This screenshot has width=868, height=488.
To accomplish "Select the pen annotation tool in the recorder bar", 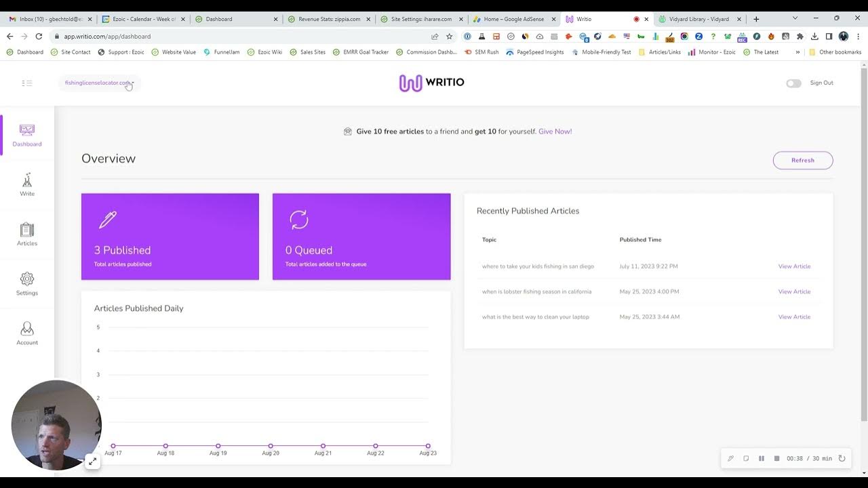I will pos(730,458).
